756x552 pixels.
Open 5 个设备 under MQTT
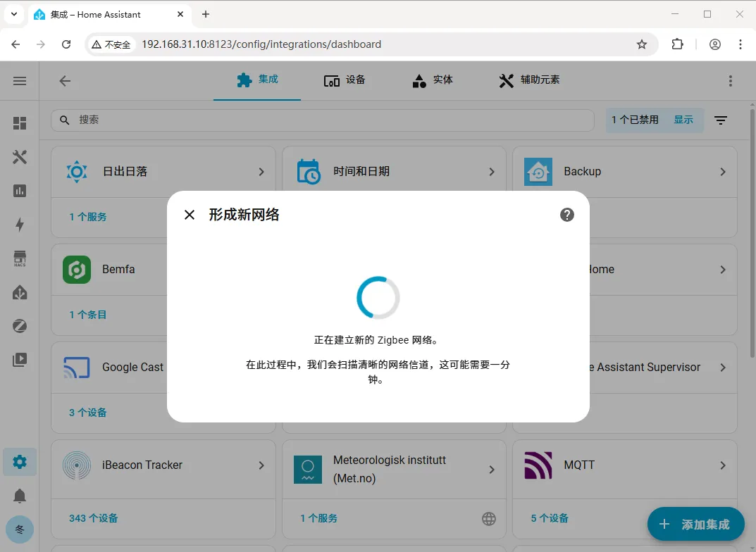coord(550,518)
